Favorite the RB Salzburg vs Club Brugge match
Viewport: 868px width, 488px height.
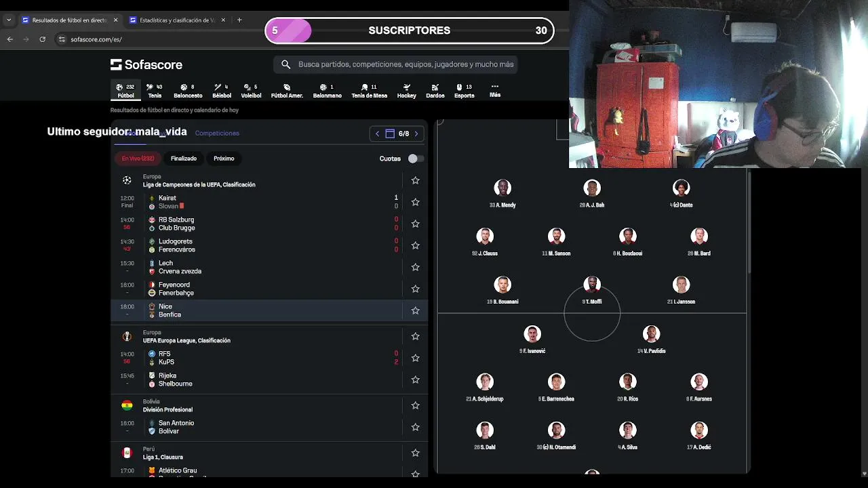coord(416,224)
